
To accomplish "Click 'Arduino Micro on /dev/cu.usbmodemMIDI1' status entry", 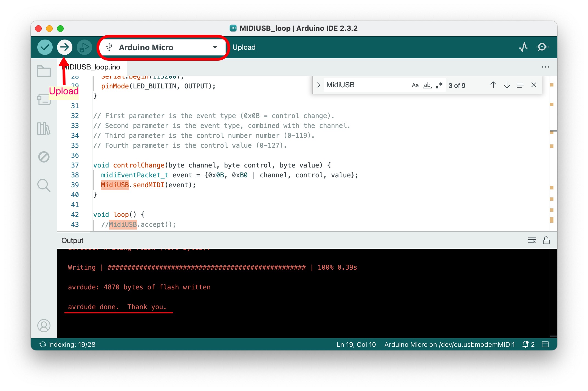I will click(450, 344).
